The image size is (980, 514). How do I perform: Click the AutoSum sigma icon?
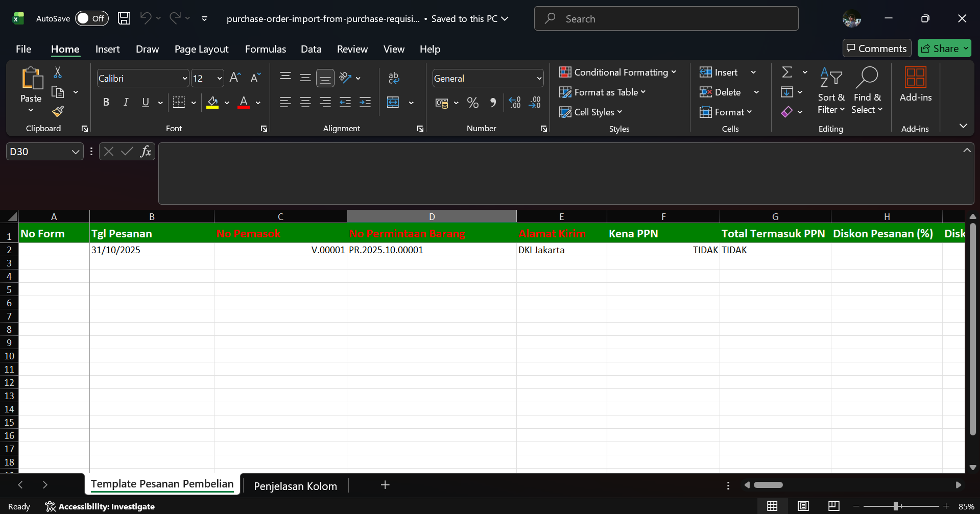(x=787, y=72)
